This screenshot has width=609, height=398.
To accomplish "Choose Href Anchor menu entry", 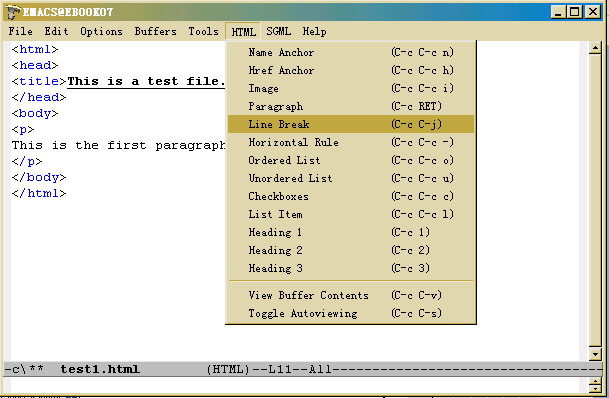I will coord(351,70).
